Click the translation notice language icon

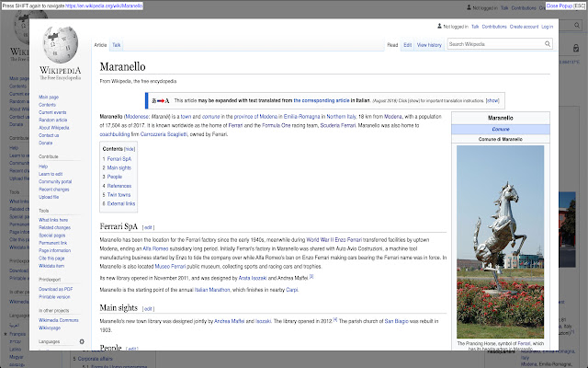click(x=161, y=100)
